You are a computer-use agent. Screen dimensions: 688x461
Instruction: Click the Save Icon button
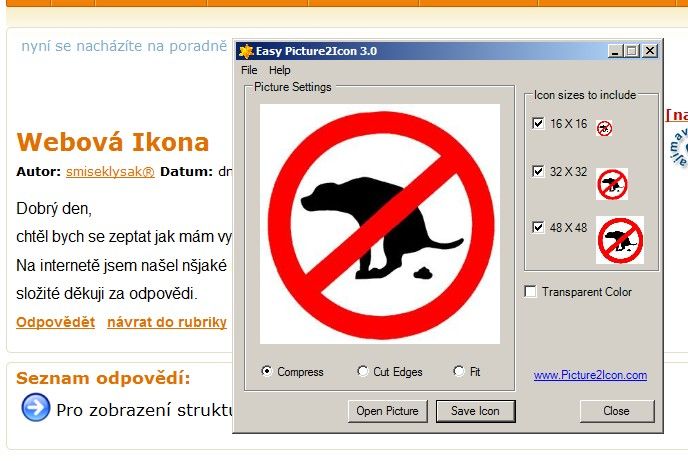(476, 411)
